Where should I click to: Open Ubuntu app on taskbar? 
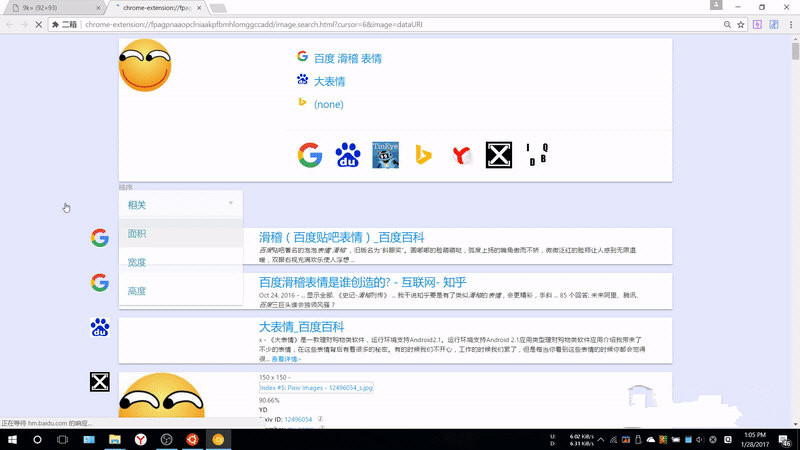[x=192, y=439]
